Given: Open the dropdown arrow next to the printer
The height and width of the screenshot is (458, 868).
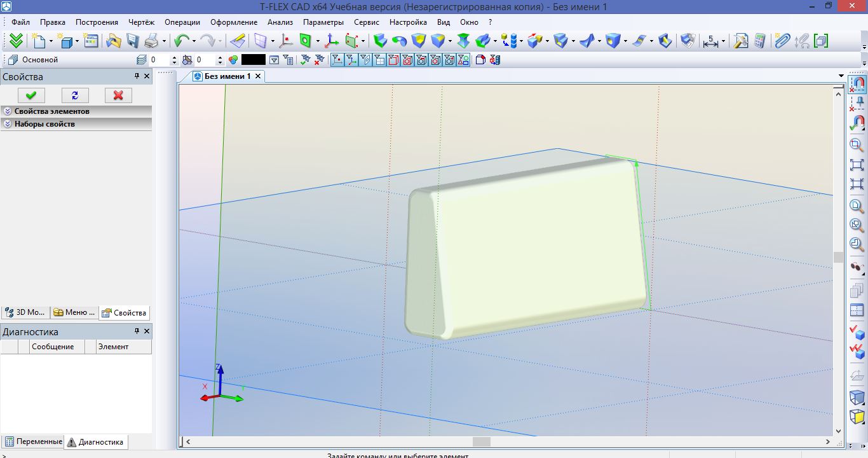Looking at the screenshot, I should coord(164,41).
